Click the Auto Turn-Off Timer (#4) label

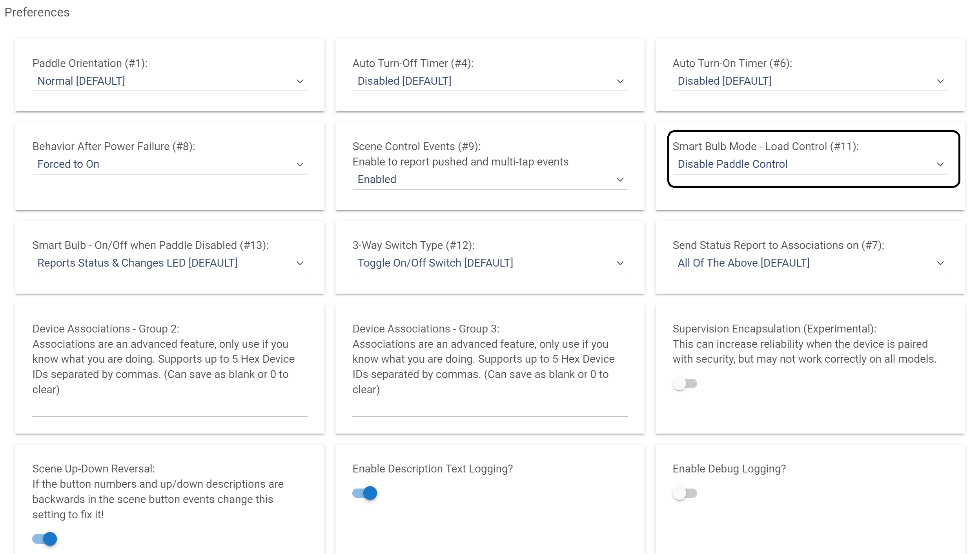point(413,64)
